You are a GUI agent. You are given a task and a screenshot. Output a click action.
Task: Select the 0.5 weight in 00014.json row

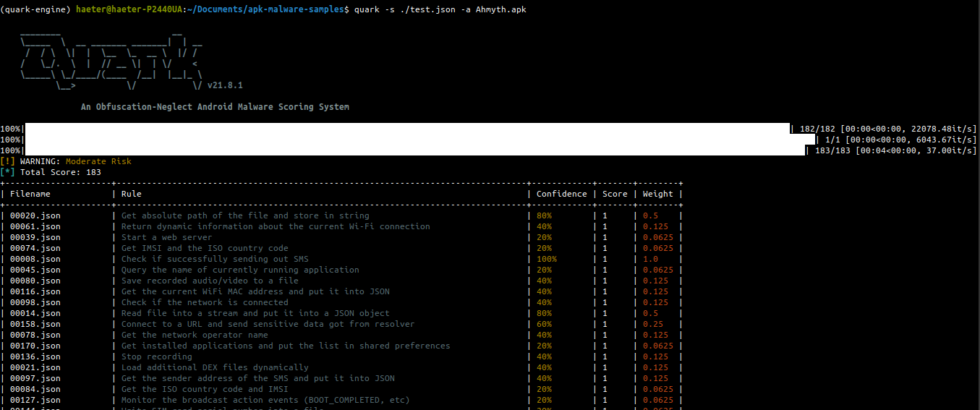(650, 313)
